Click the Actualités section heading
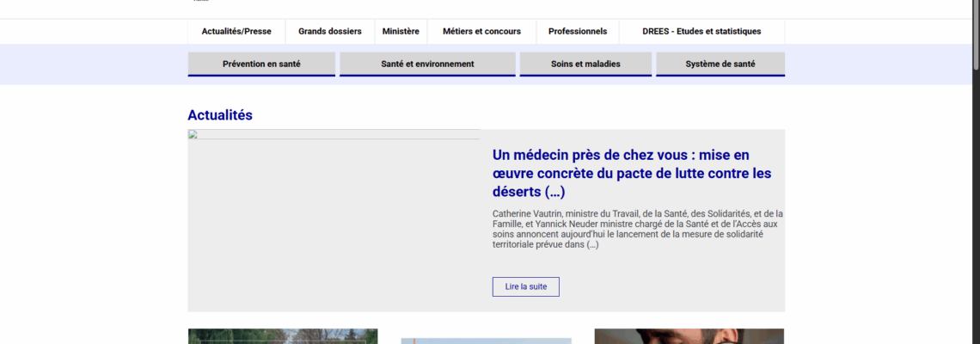980x344 pixels. [x=220, y=115]
